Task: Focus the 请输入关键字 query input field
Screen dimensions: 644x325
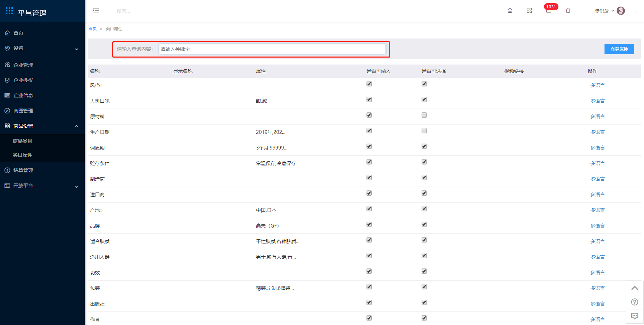Action: click(272, 49)
